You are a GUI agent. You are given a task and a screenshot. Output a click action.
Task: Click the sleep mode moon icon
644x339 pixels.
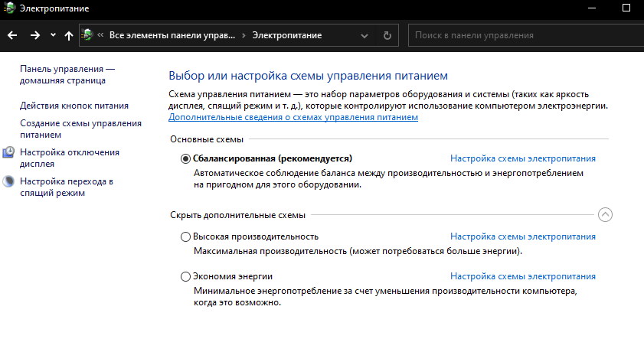click(x=8, y=181)
